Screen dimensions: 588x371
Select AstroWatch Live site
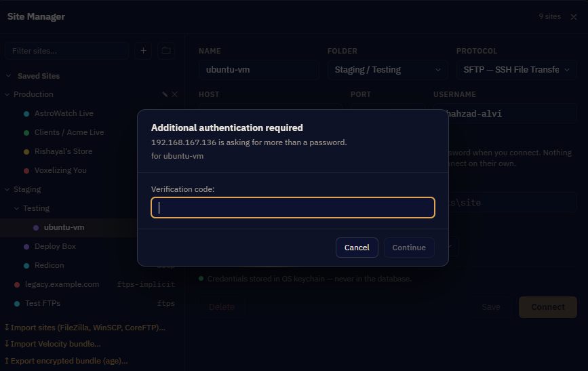(x=64, y=113)
